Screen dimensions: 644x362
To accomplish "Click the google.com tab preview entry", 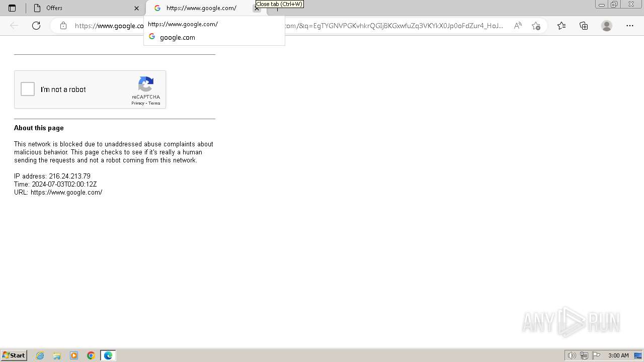I will point(214,37).
